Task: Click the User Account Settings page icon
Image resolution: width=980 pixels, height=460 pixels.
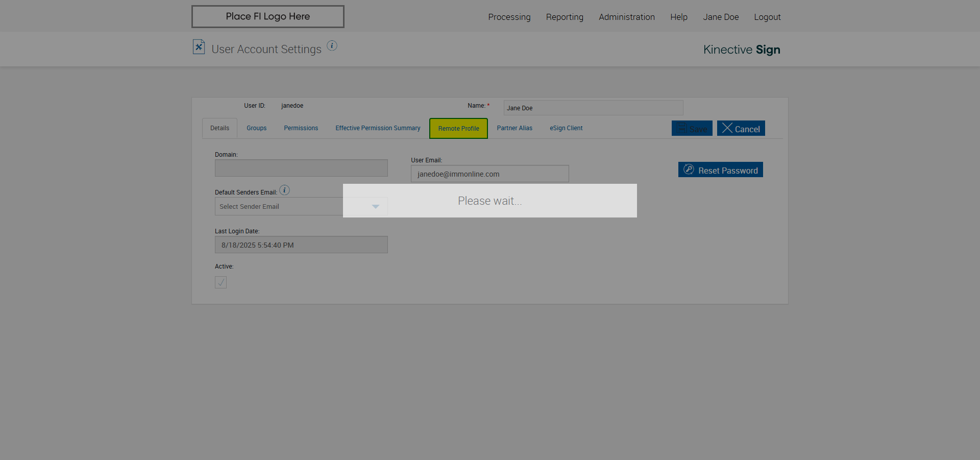Action: 199,47
